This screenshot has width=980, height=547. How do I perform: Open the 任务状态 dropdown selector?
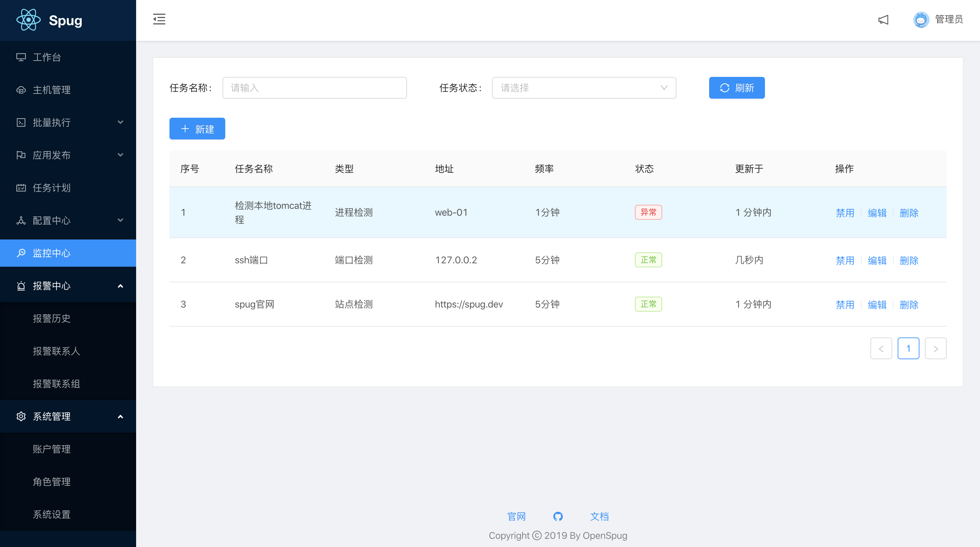tap(584, 88)
